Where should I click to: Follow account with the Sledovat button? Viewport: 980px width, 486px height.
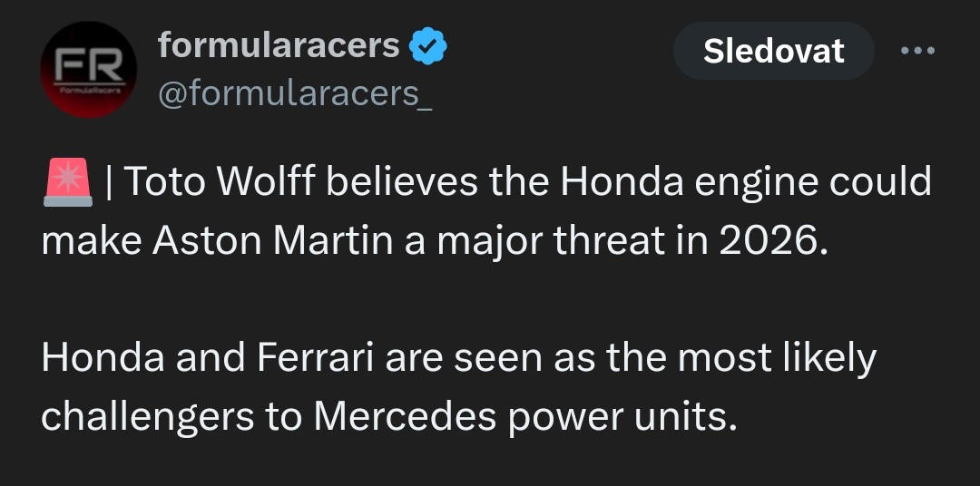(x=774, y=51)
